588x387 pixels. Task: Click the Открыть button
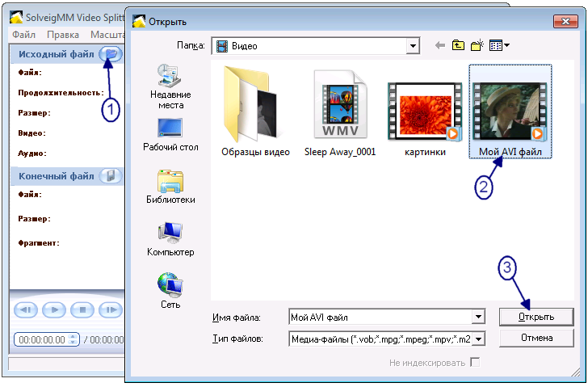point(536,317)
